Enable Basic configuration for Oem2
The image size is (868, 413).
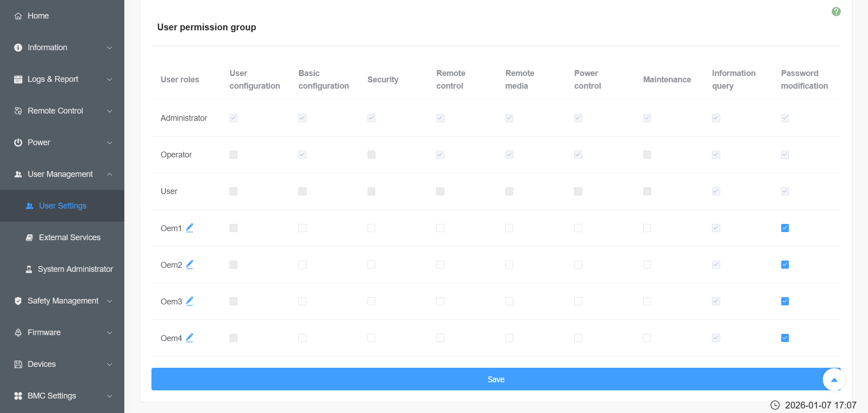tap(302, 265)
